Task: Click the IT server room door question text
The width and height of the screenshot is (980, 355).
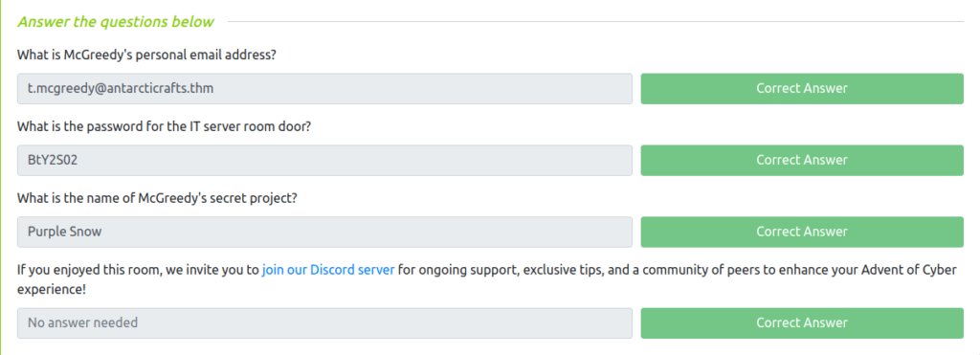Action: coord(164,127)
